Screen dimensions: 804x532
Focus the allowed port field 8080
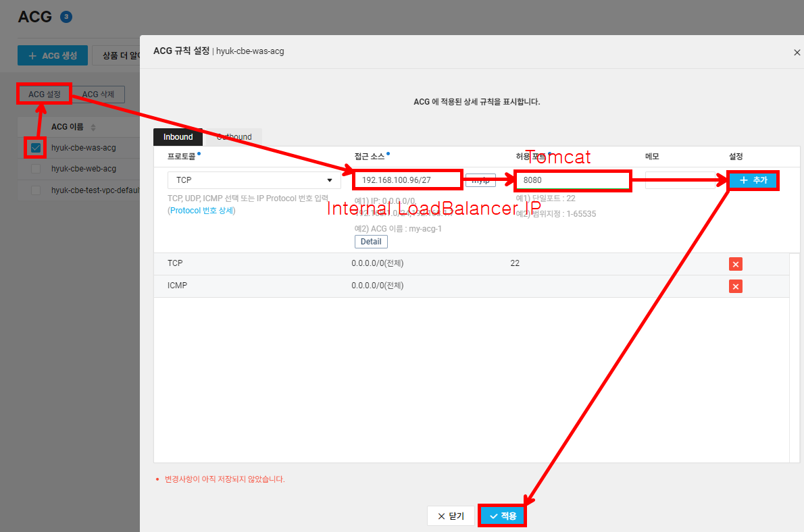573,180
